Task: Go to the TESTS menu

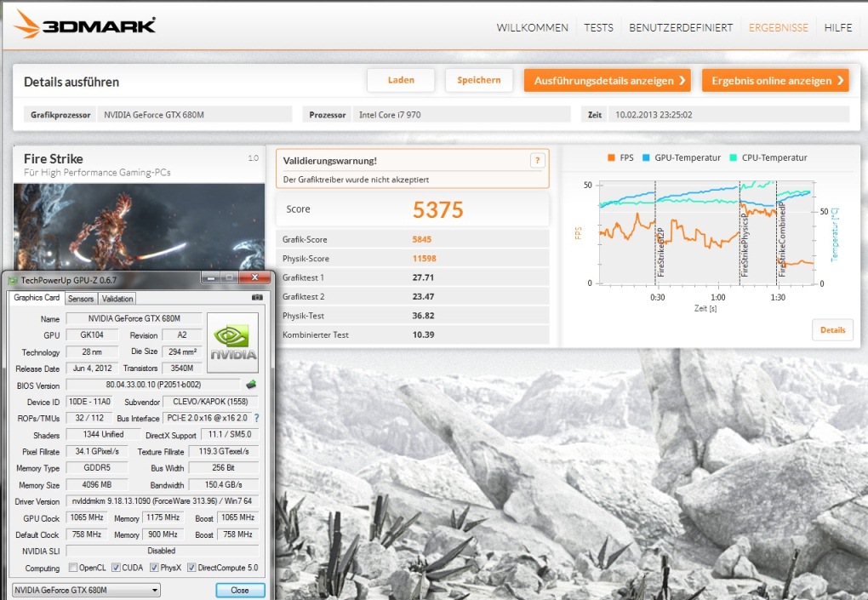Action: point(598,28)
